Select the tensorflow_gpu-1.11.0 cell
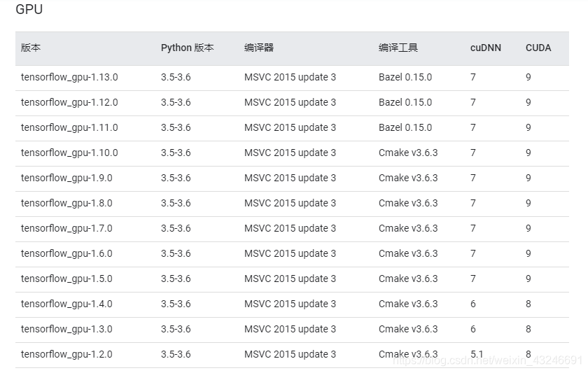This screenshot has height=373, width=588. click(x=69, y=127)
